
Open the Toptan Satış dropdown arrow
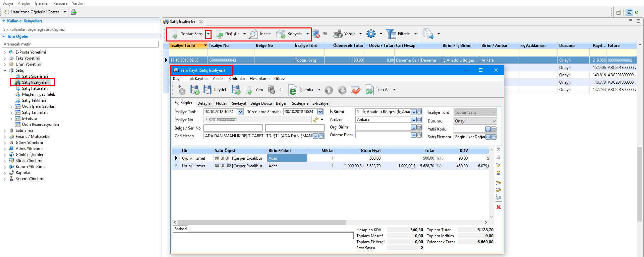click(208, 34)
